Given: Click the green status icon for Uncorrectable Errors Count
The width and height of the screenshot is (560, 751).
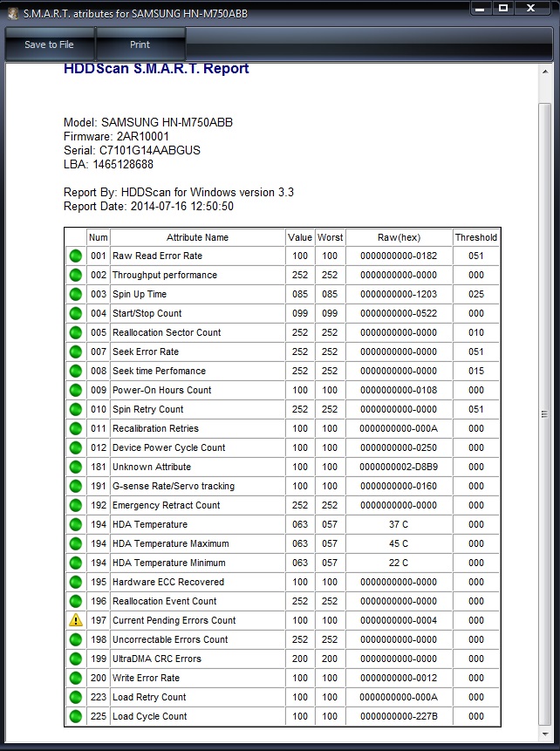Looking at the screenshot, I should pyautogui.click(x=76, y=639).
